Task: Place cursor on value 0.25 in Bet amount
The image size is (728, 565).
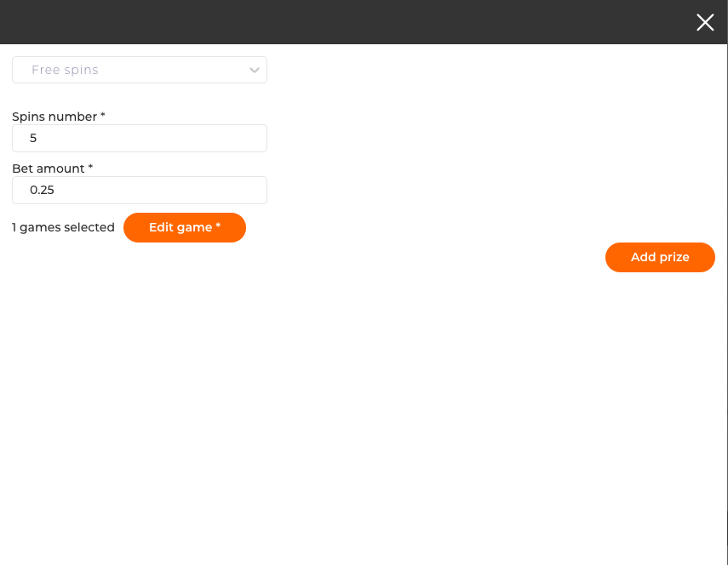Action: 42,190
